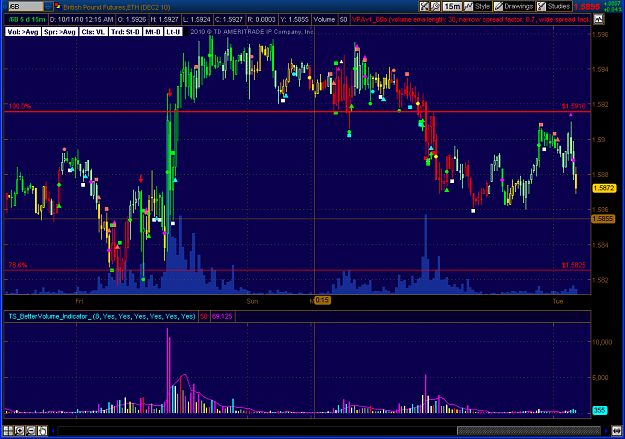Image resolution: width=625 pixels, height=439 pixels.
Task: Click the colored link squares icon beside the symbol
Action: tap(57, 6)
